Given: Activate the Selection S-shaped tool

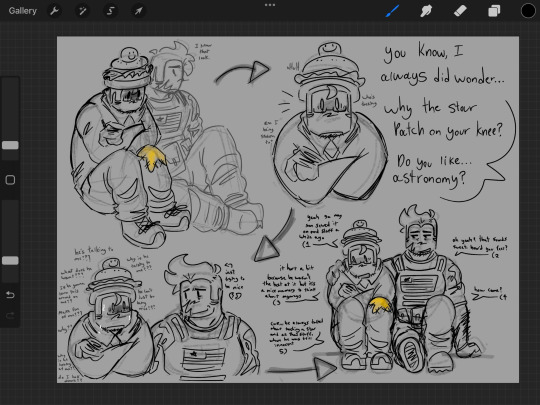Looking at the screenshot, I should coord(110,11).
